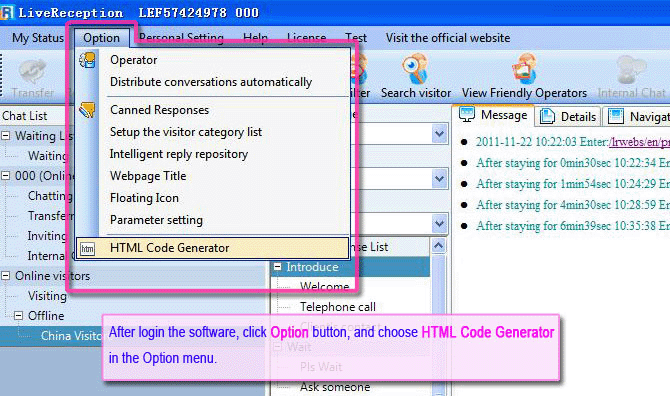This screenshot has height=396, width=670.
Task: Open the Navigate tab
Action: pos(638,116)
